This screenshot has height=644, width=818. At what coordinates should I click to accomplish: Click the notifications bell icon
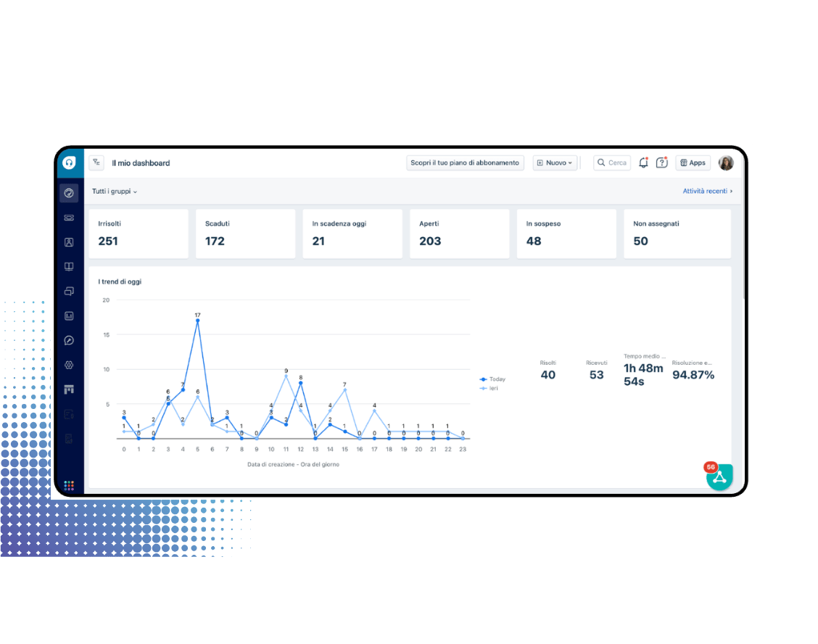click(643, 163)
